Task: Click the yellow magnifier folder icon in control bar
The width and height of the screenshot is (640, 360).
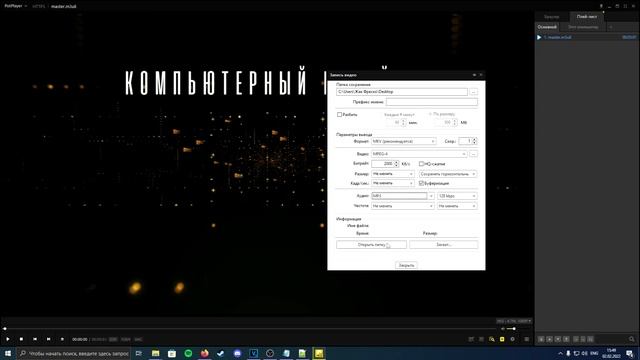Action: 491,339
